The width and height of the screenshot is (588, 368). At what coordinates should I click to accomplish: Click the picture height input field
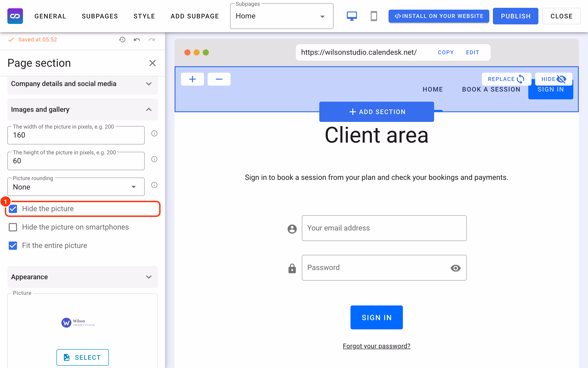(76, 161)
